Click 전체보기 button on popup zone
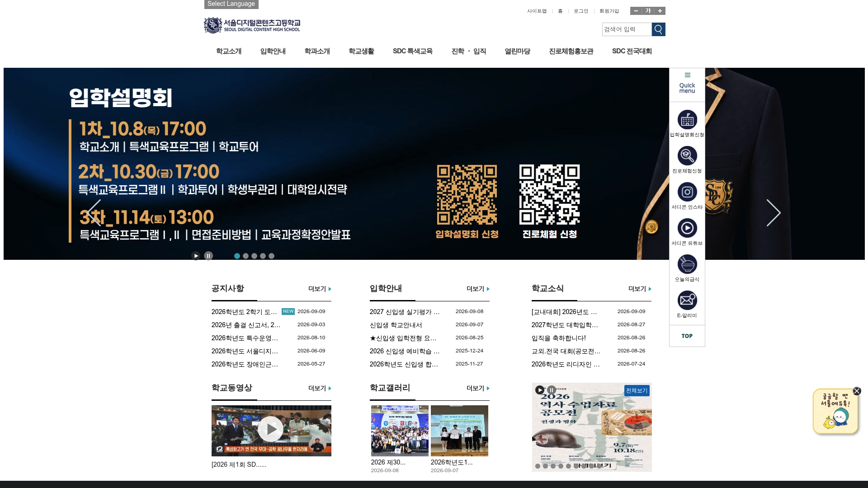Viewport: 868px width, 488px height. [x=637, y=390]
